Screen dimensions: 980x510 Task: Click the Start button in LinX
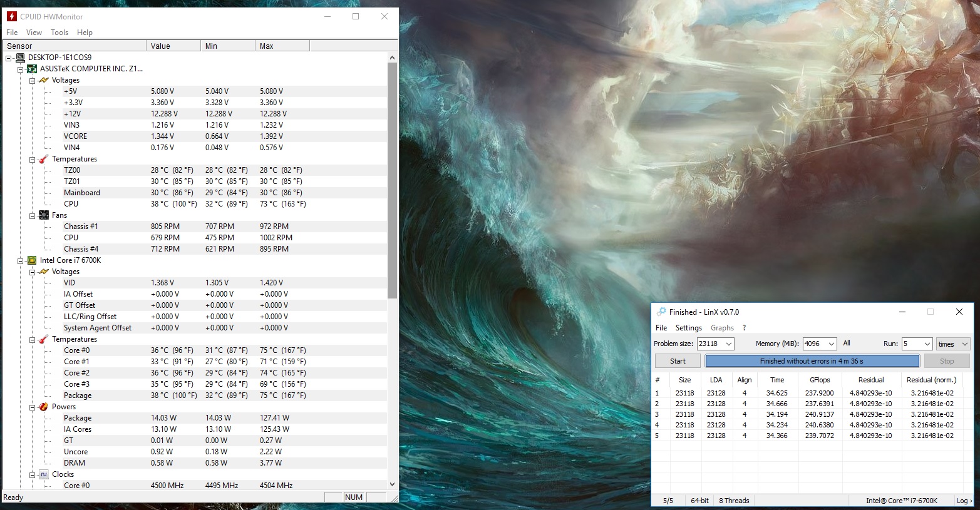coord(678,361)
